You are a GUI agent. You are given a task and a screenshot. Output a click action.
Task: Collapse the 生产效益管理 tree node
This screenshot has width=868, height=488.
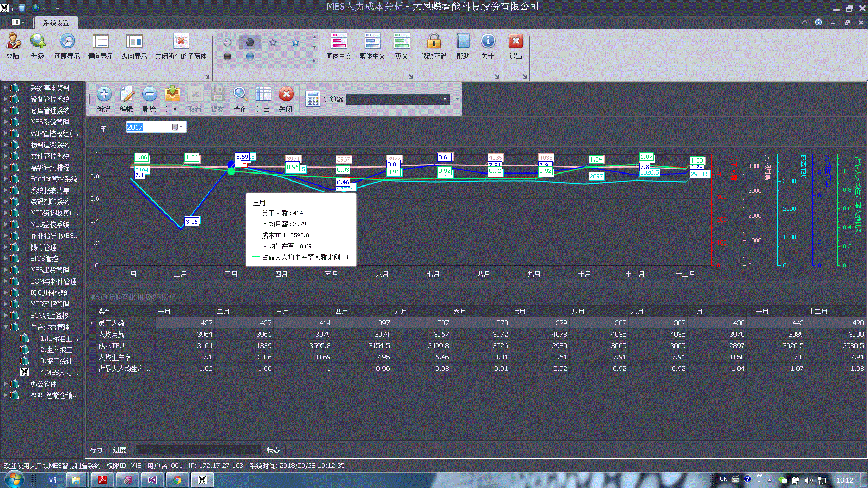point(6,326)
